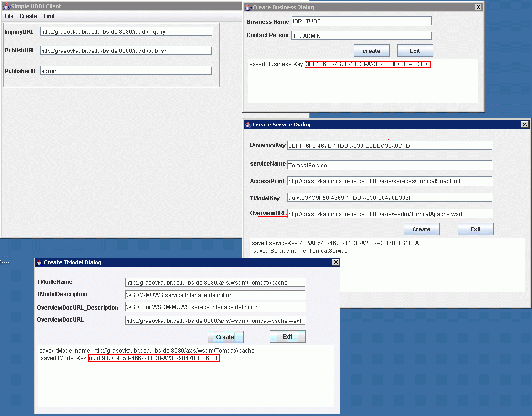Focus the PublisherID field containing admin
532x416 pixels.
tap(126, 71)
